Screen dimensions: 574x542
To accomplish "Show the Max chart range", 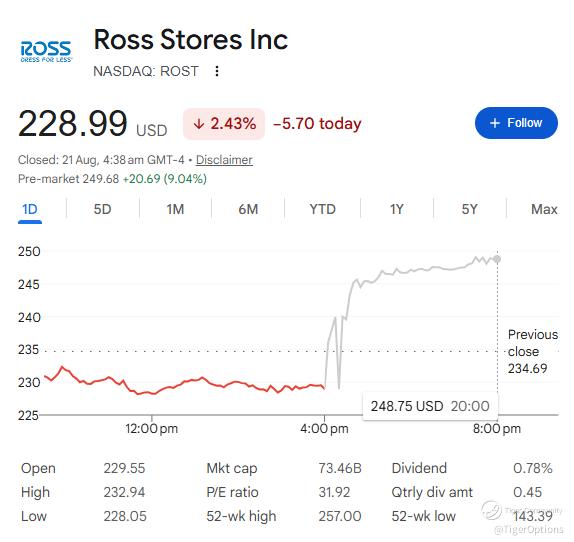I will (x=544, y=210).
